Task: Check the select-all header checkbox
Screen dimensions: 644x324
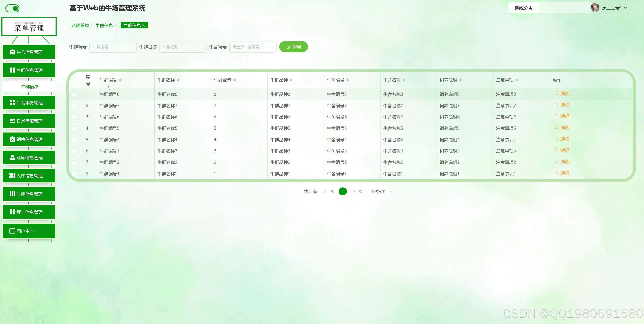Action: [x=74, y=80]
